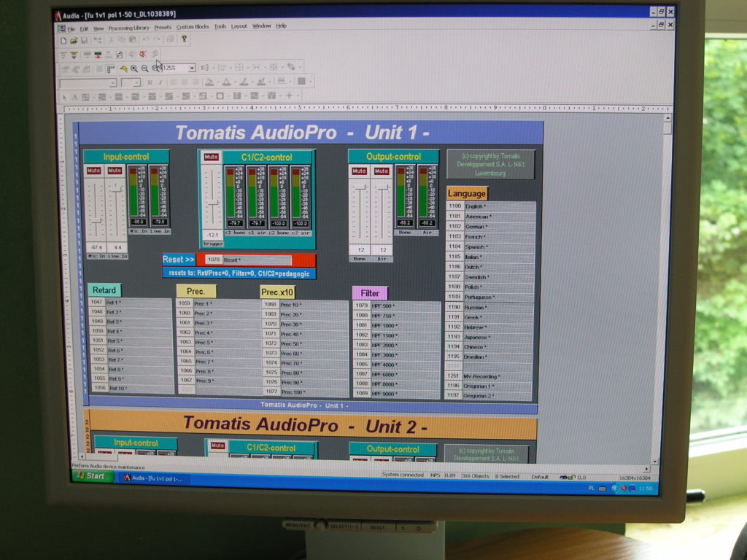The height and width of the screenshot is (560, 747).
Task: Open the Processing Library menu
Action: [x=128, y=28]
